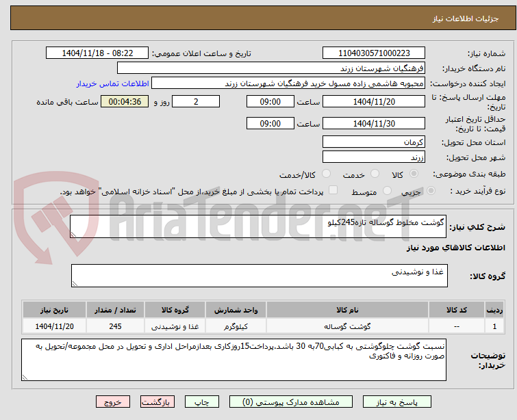
Task: Click the گوشت گوساله table cell
Action: 347,326
